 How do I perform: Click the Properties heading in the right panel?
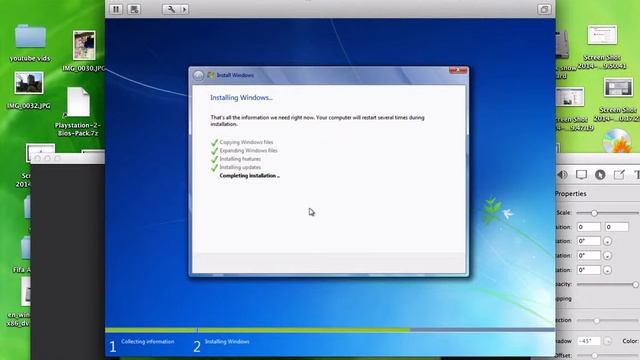click(x=571, y=193)
